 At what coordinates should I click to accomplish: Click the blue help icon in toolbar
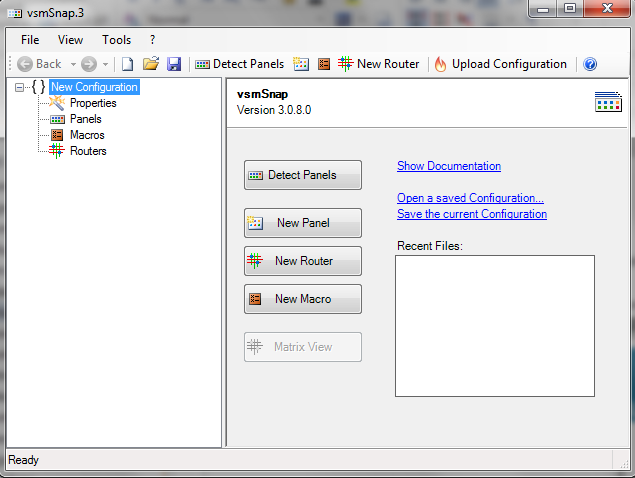[590, 64]
